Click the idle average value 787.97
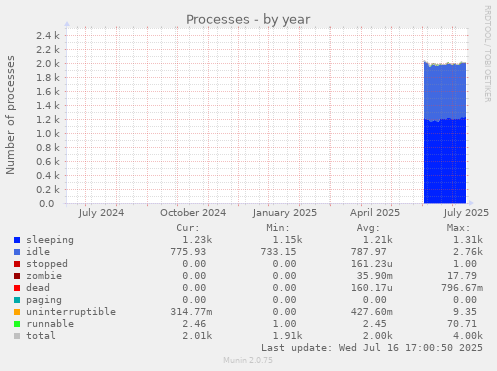This screenshot has width=497, height=371. 369,252
